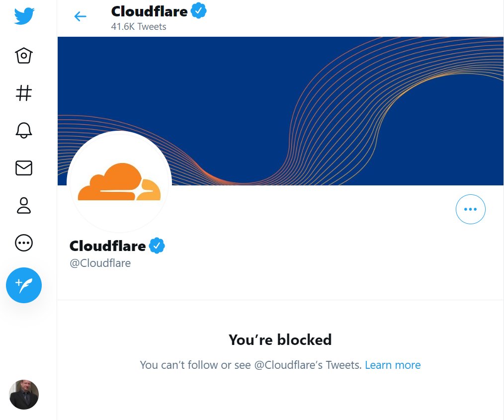Open account switcher via your avatar photo
Image resolution: width=504 pixels, height=420 pixels.
point(24,394)
